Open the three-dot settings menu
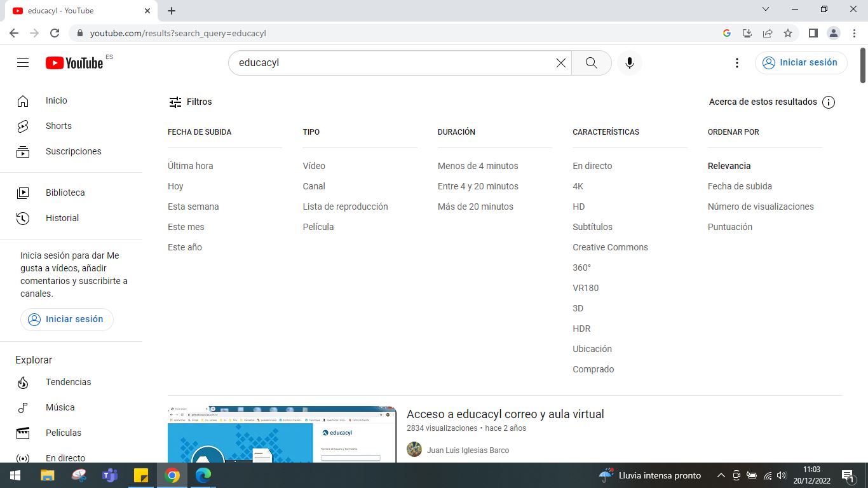Viewport: 868px width, 488px height. click(x=737, y=63)
